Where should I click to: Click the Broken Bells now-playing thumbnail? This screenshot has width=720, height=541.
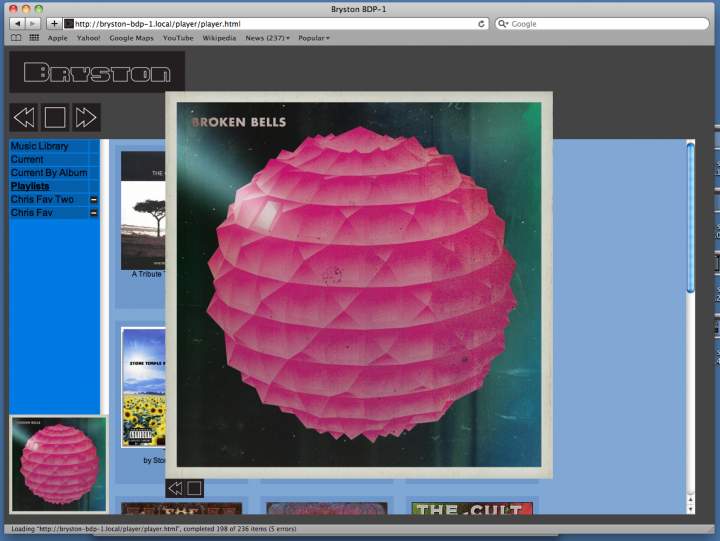(x=59, y=464)
